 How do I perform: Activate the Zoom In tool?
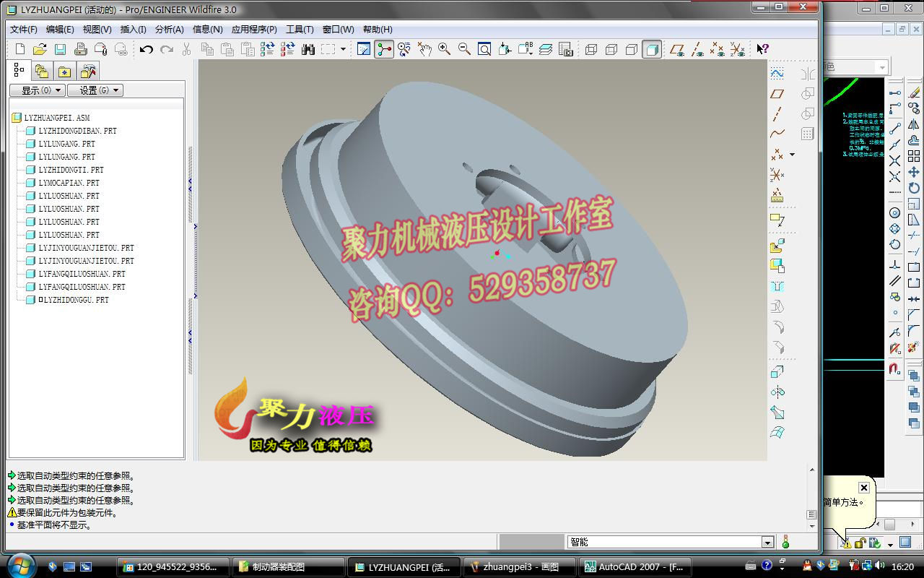pos(442,48)
